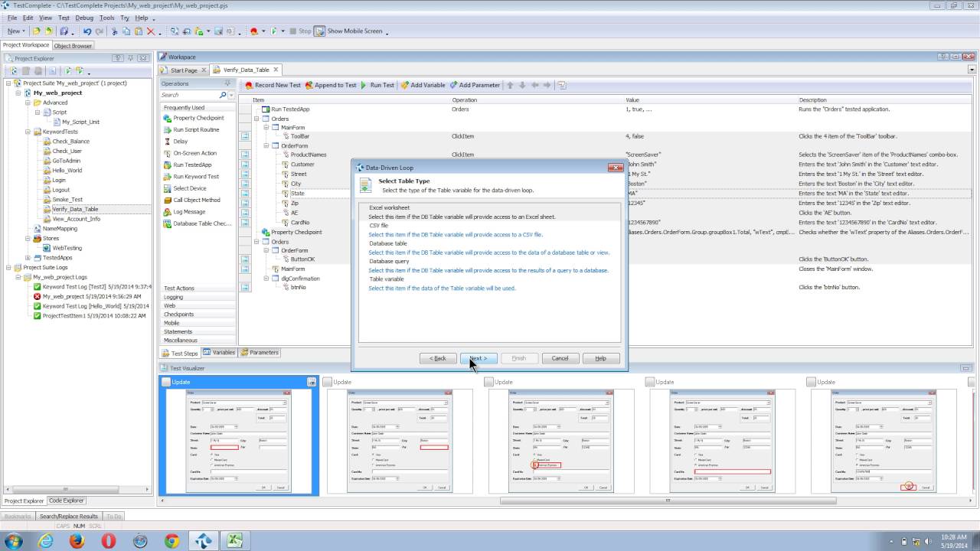
Task: Select the Select Device operation
Action: 189,188
